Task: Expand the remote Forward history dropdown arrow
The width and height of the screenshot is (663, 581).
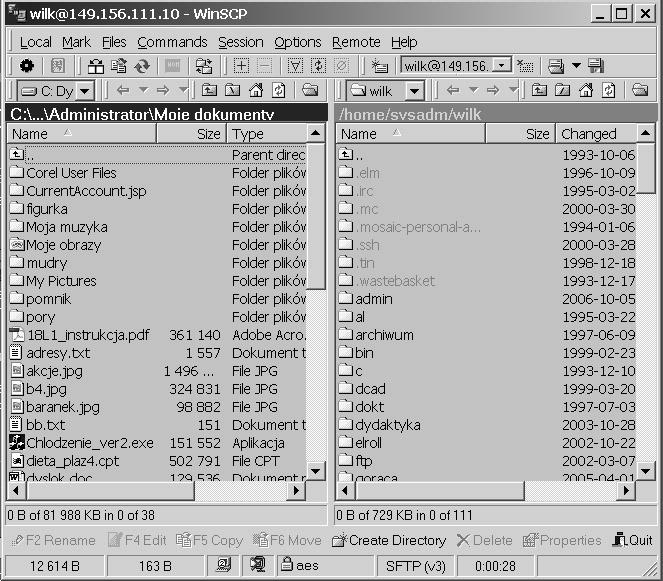Action: [x=513, y=90]
